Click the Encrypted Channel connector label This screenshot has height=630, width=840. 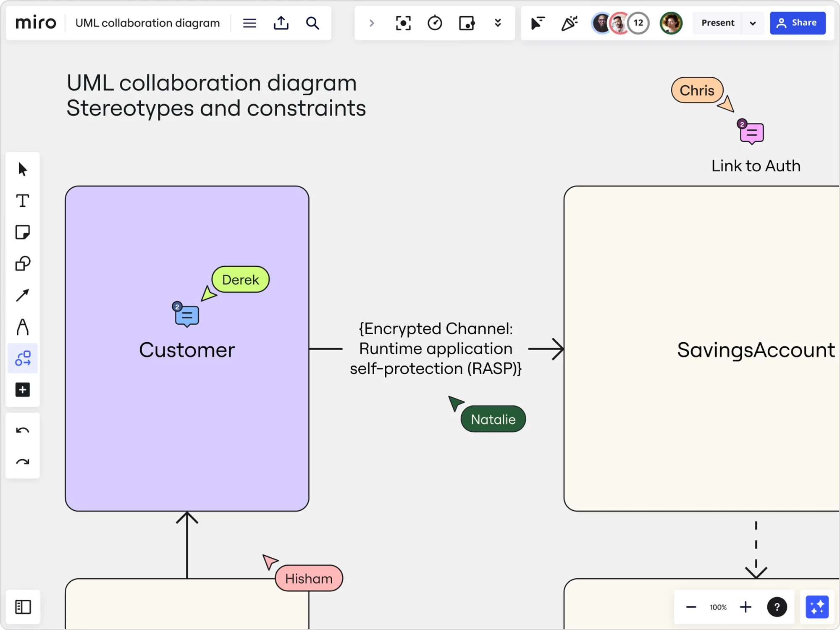click(436, 348)
